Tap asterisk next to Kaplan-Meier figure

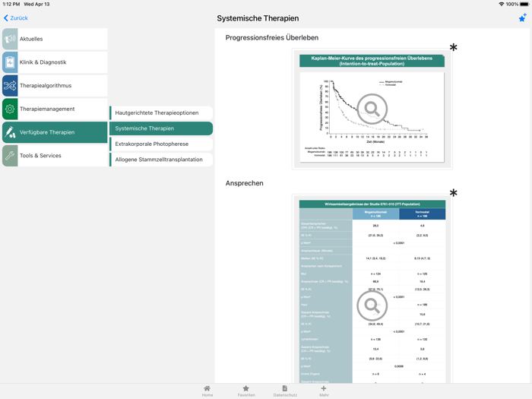[453, 47]
